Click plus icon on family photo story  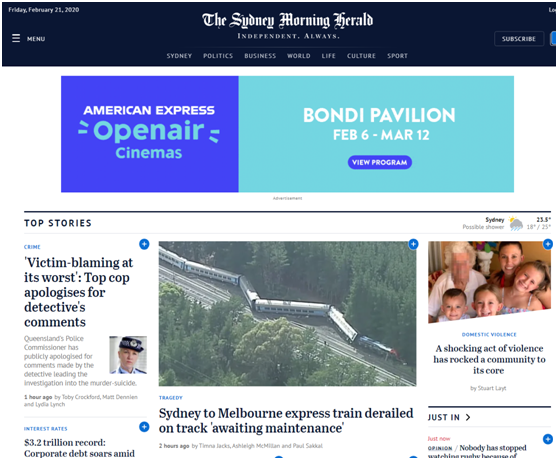click(x=548, y=244)
